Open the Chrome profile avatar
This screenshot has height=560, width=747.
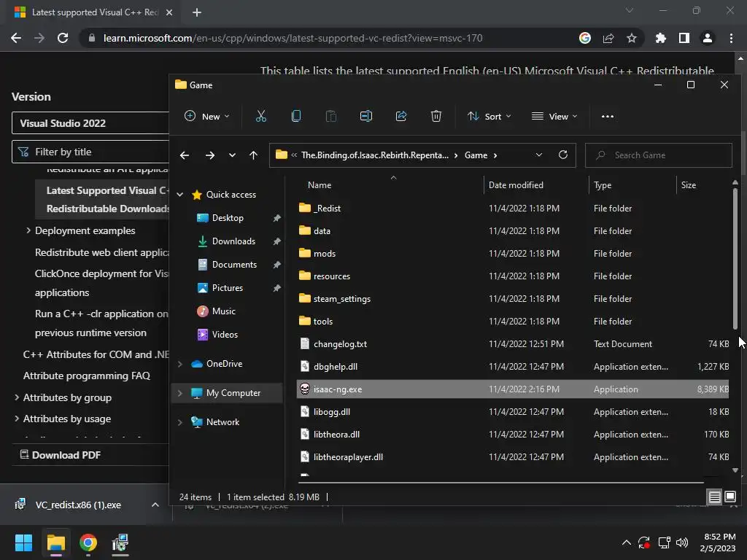(708, 38)
